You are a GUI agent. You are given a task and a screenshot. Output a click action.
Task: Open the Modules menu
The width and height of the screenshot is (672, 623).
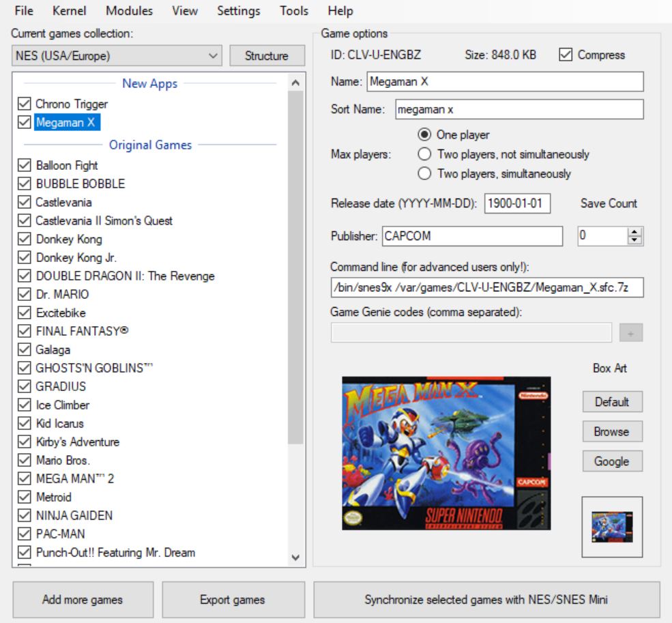click(x=129, y=11)
